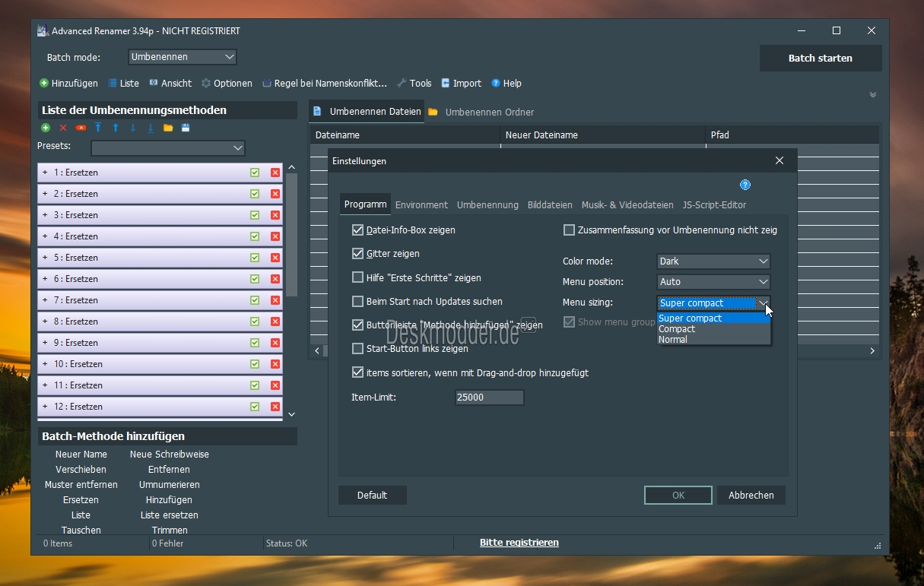
Task: Click the green add-method icon under the methods list title
Action: pyautogui.click(x=46, y=128)
